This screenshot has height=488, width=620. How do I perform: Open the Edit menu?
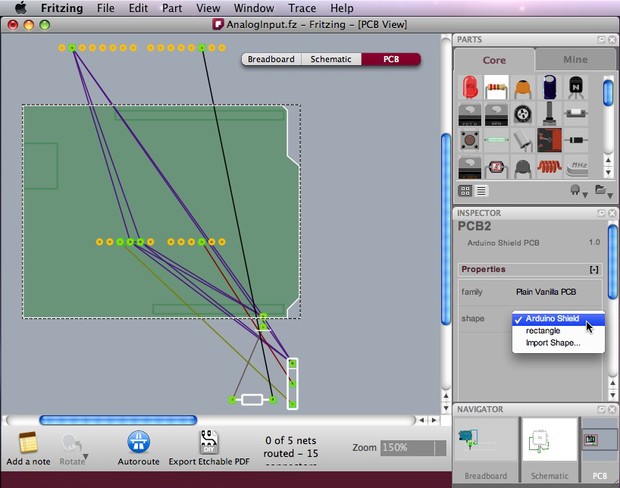(x=138, y=8)
